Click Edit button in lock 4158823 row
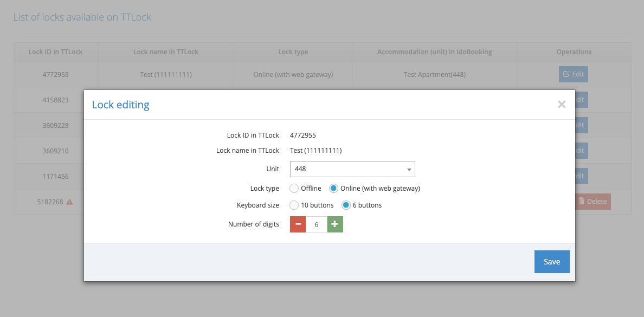The height and width of the screenshot is (317, 644). (x=580, y=100)
